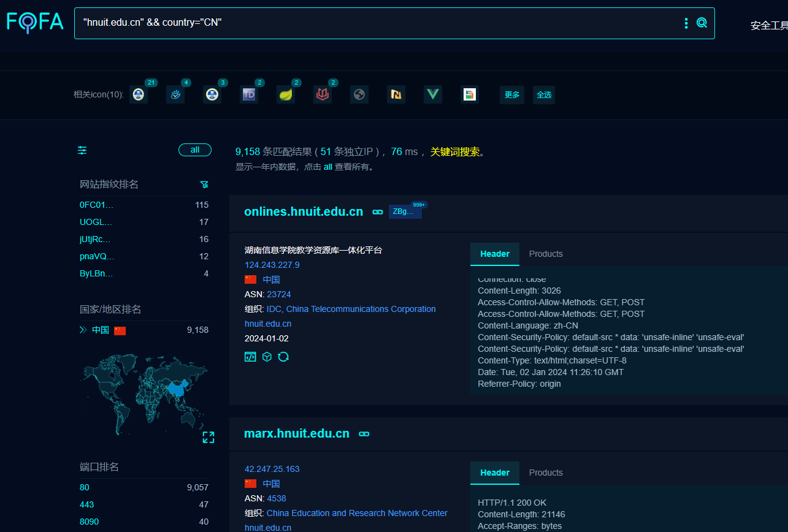The height and width of the screenshot is (532, 788).
Task: Click 中国 country link under 42.247.25.163
Action: click(272, 484)
